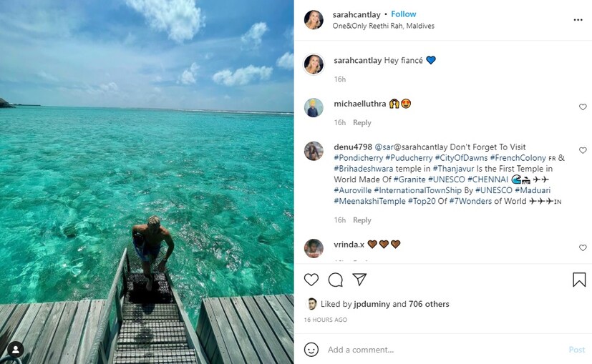Screen dimensions: 592x364
Task: Click tagged people icon on photo
Action: (x=15, y=349)
